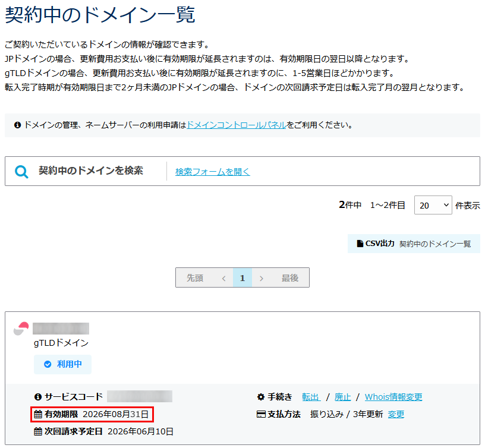Viewport: 485px width, 448px height.
Task: Open the items-per-page dropdown showing 20
Action: click(433, 204)
